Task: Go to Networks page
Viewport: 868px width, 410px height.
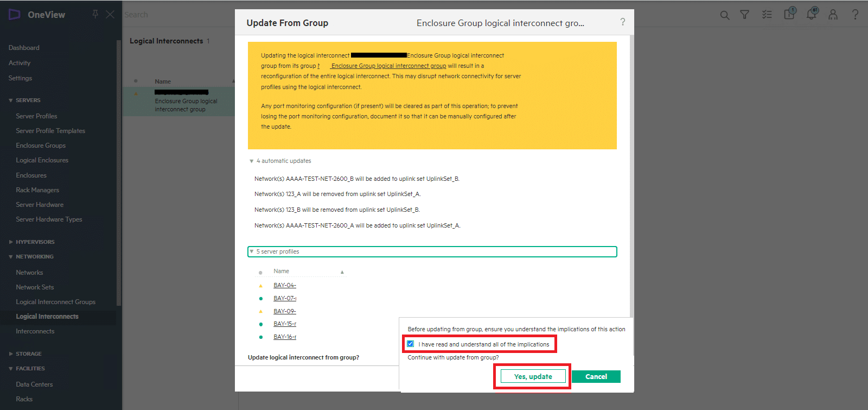Action: tap(29, 273)
